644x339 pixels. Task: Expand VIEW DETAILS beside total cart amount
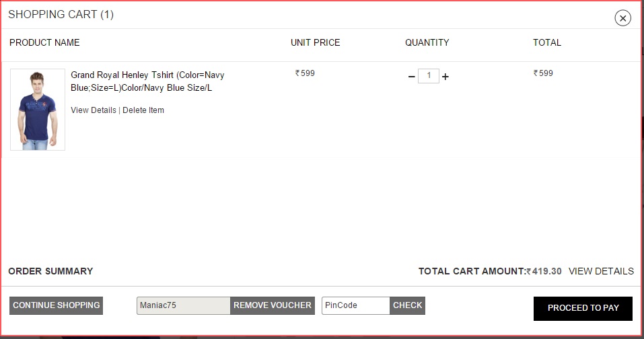point(601,271)
